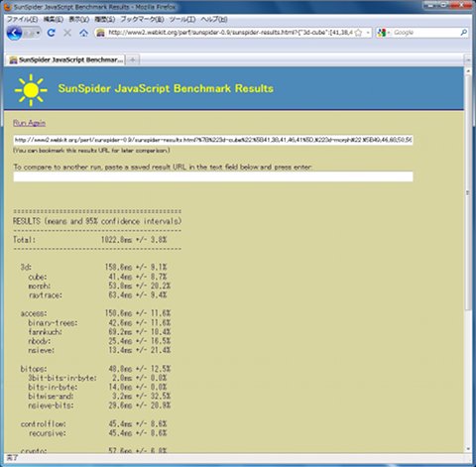
Task: Click the bitwise-and: result row
Action: coord(99,396)
